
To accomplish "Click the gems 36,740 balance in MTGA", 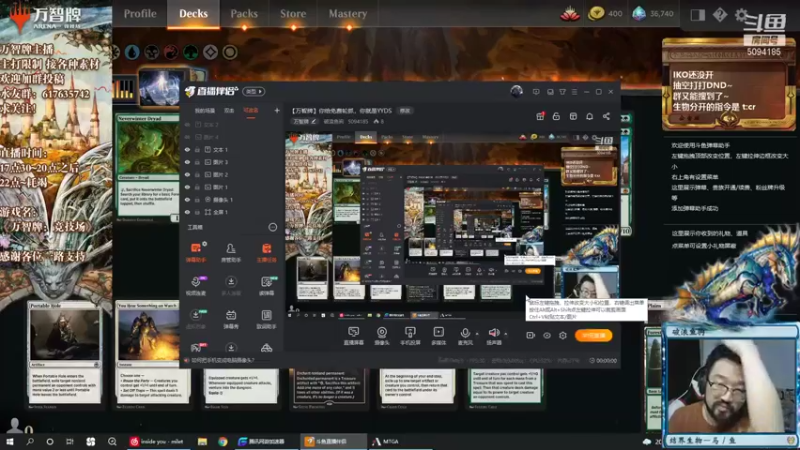I will click(653, 14).
